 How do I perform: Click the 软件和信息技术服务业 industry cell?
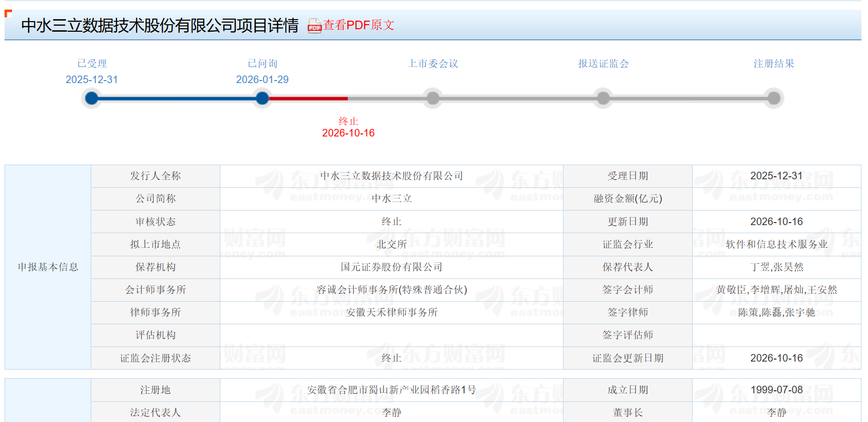[x=776, y=244]
